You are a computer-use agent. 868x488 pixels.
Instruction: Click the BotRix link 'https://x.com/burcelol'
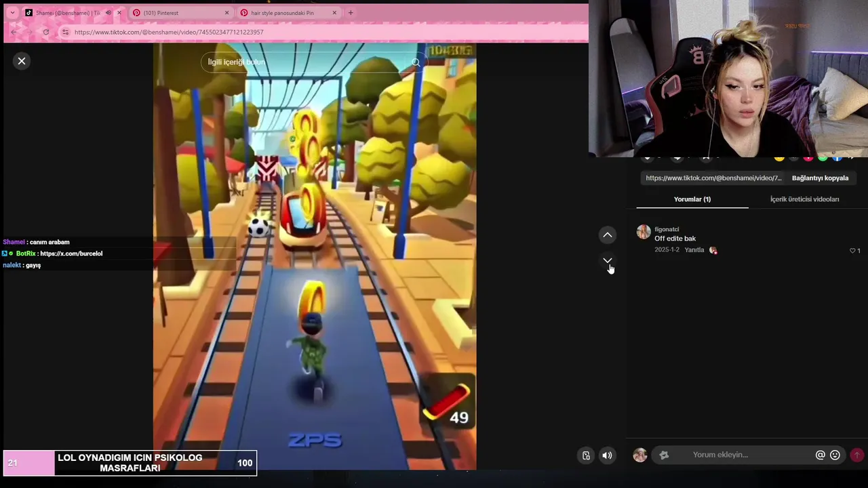tap(71, 253)
